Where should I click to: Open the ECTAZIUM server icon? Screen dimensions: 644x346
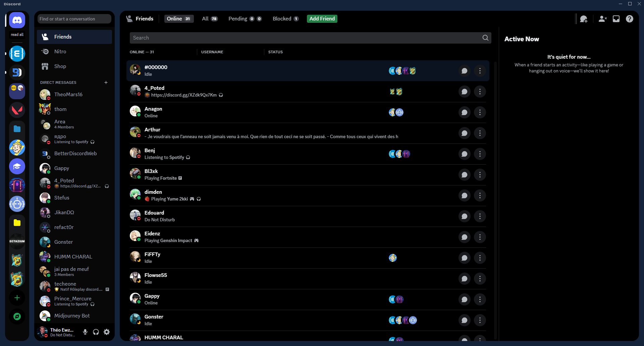tap(17, 241)
